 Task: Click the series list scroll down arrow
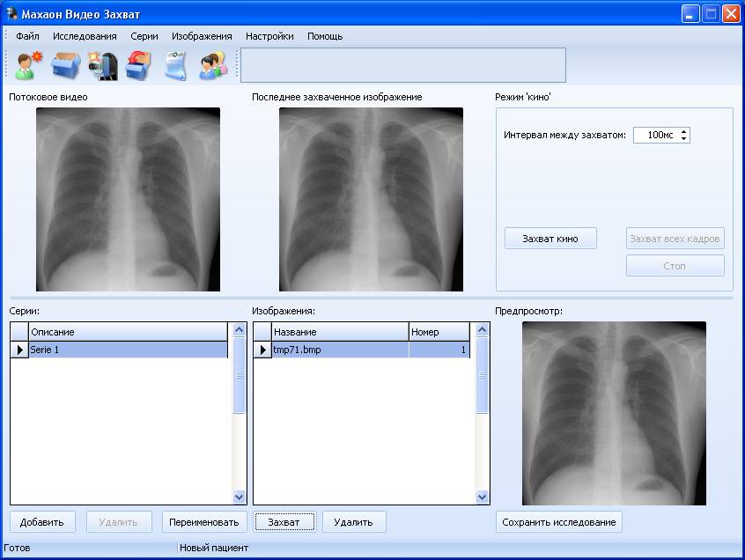point(239,497)
